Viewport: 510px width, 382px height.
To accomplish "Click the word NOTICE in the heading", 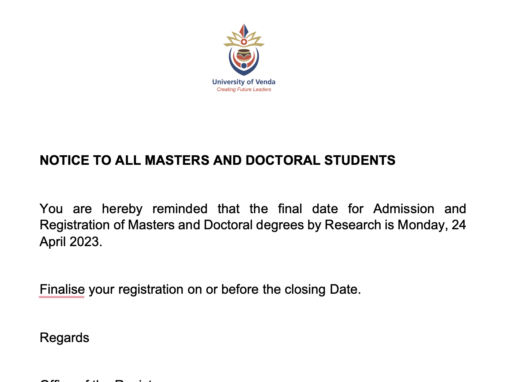I will tap(64, 160).
